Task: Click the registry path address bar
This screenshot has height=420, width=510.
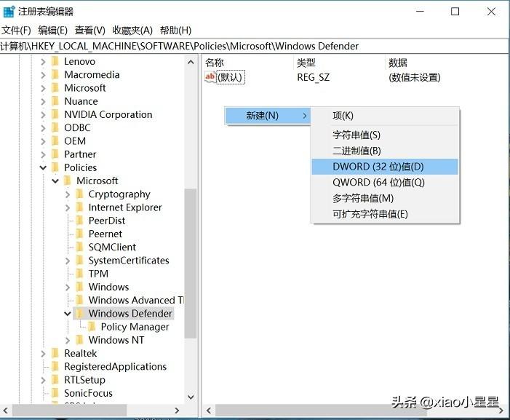Action: click(x=254, y=46)
